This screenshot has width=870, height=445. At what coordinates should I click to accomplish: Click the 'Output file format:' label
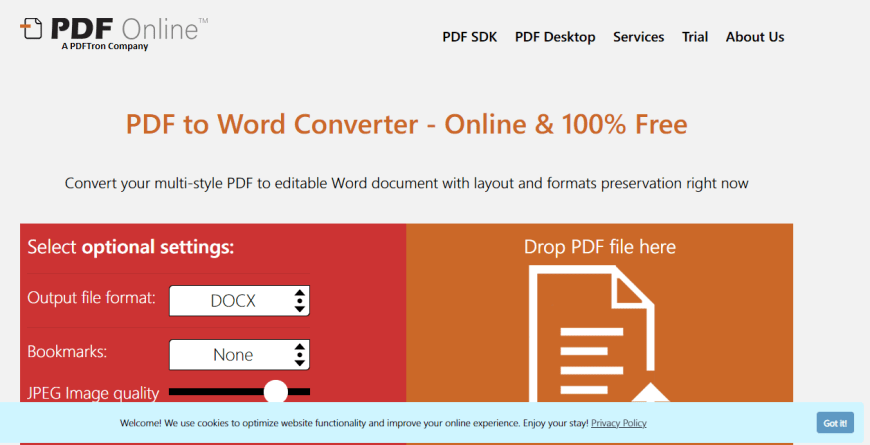pyautogui.click(x=92, y=298)
